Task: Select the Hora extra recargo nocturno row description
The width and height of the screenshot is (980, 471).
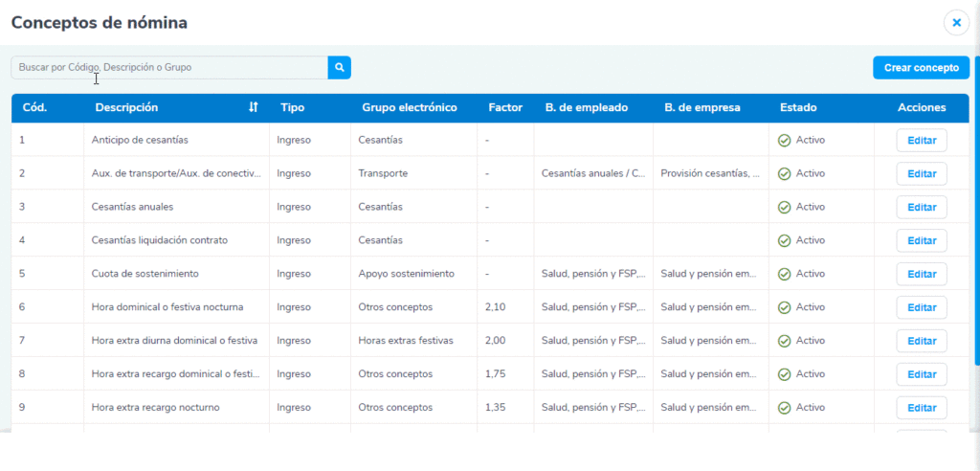Action: click(x=156, y=408)
